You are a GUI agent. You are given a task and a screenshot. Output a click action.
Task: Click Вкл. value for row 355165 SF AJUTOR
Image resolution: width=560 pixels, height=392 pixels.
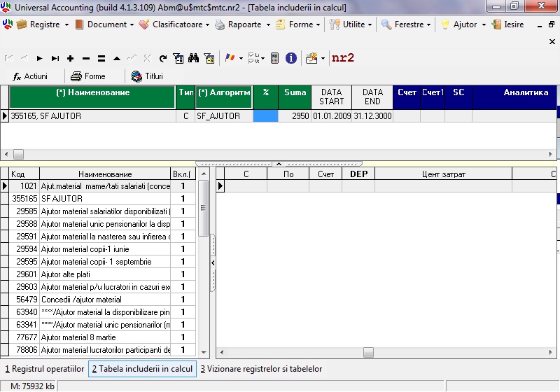click(183, 199)
